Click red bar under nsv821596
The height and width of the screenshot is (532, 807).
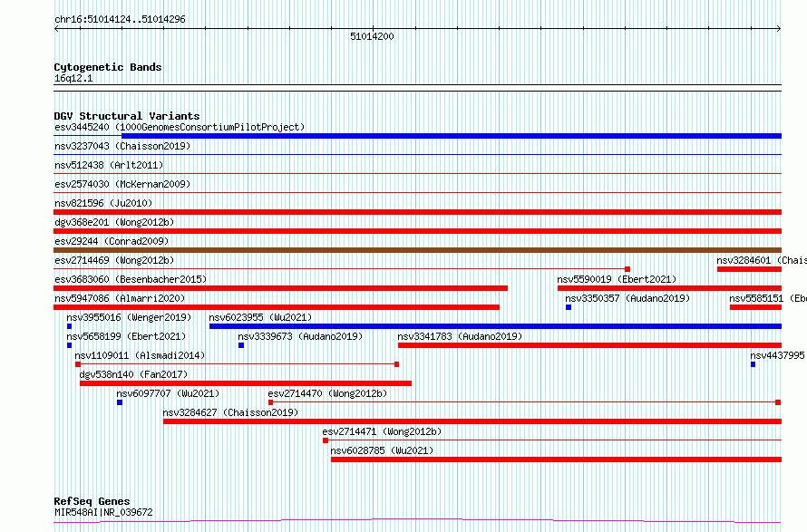(x=417, y=212)
